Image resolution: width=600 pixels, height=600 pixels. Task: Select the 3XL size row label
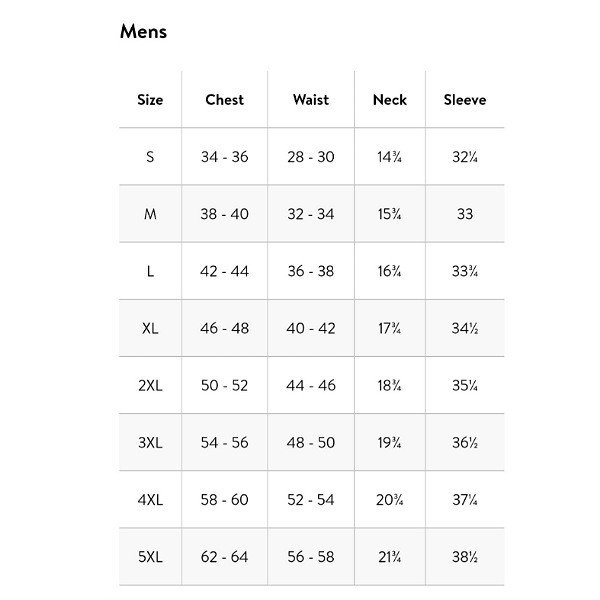[150, 442]
